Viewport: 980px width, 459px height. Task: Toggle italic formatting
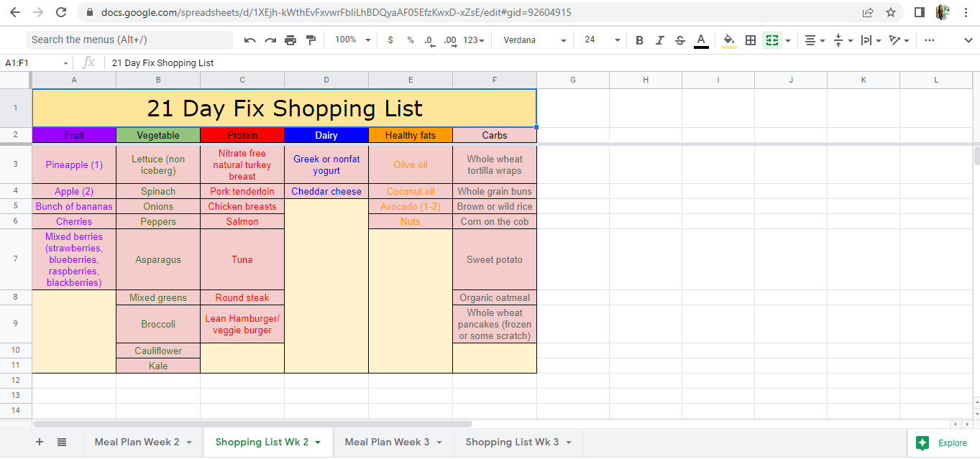click(x=659, y=40)
